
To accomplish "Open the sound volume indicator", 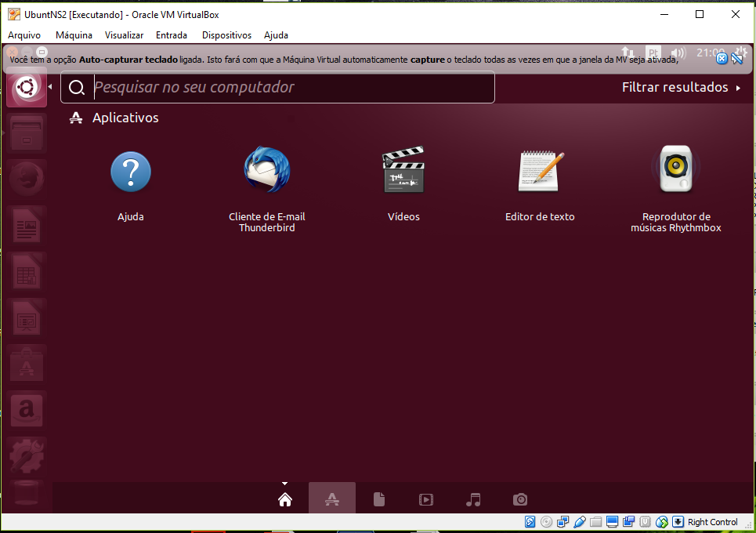I will tap(678, 53).
